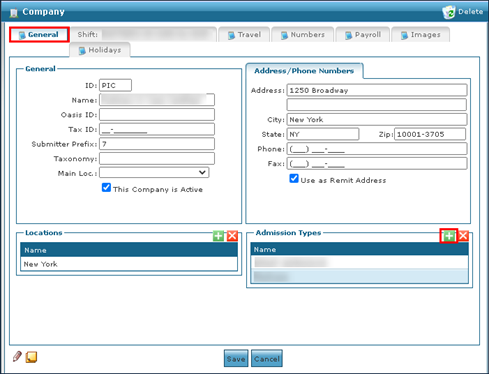The height and width of the screenshot is (374, 489).
Task: Click the Company building icon in header
Action: point(14,13)
